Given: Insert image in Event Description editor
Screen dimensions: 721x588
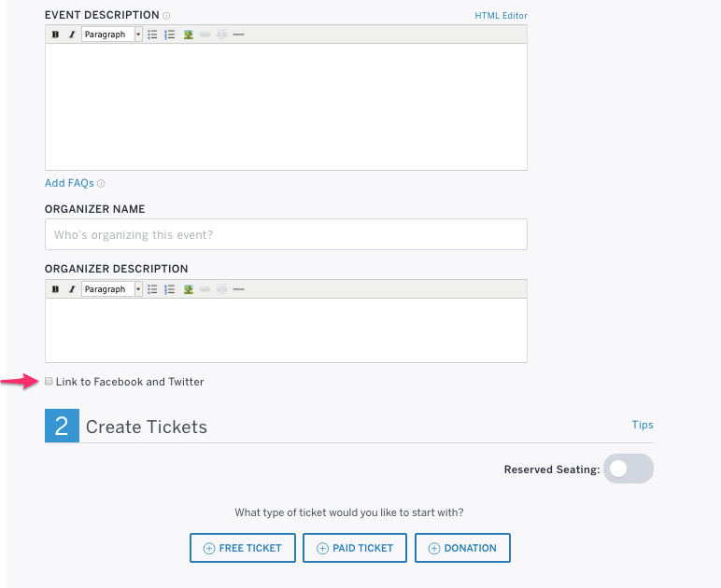Looking at the screenshot, I should tap(188, 35).
